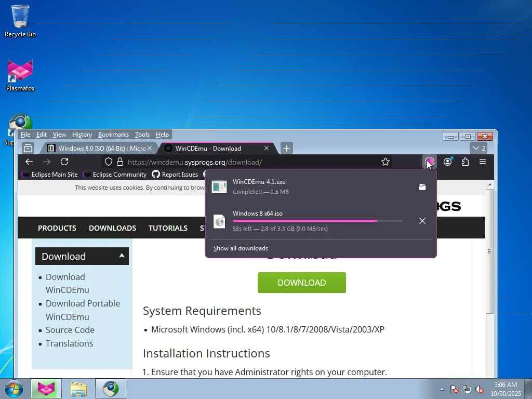Click the page vertical scrollbar thumb
The height and width of the screenshot is (399, 532).
coord(489,251)
